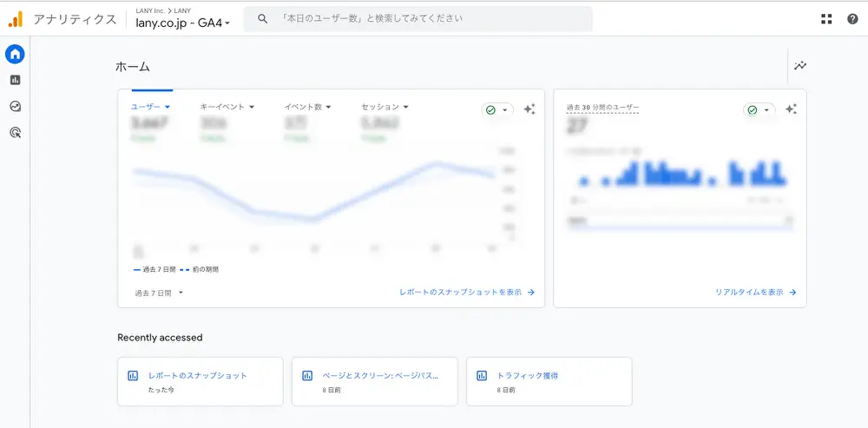Expand the green check status dropdown on chart card
This screenshot has height=428, width=868.
[x=497, y=110]
